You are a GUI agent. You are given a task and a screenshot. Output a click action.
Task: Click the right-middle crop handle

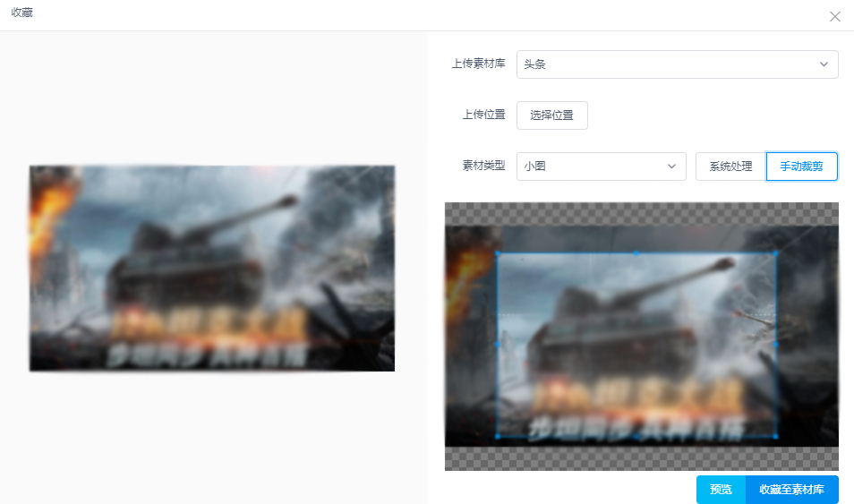(775, 345)
